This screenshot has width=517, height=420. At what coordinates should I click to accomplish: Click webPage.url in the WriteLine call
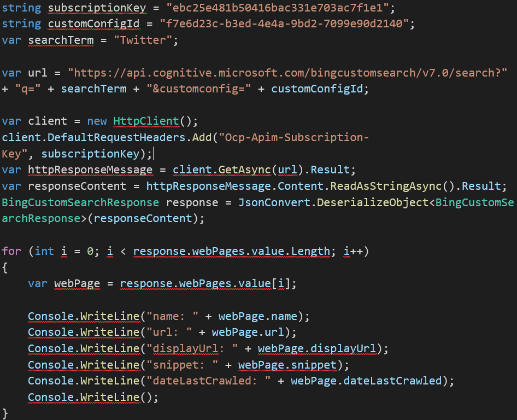coord(248,332)
